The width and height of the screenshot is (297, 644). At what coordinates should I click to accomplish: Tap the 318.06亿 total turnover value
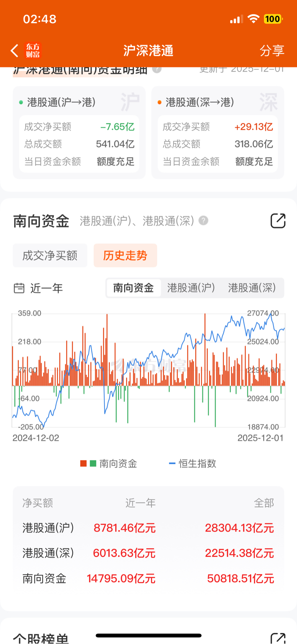[254, 144]
